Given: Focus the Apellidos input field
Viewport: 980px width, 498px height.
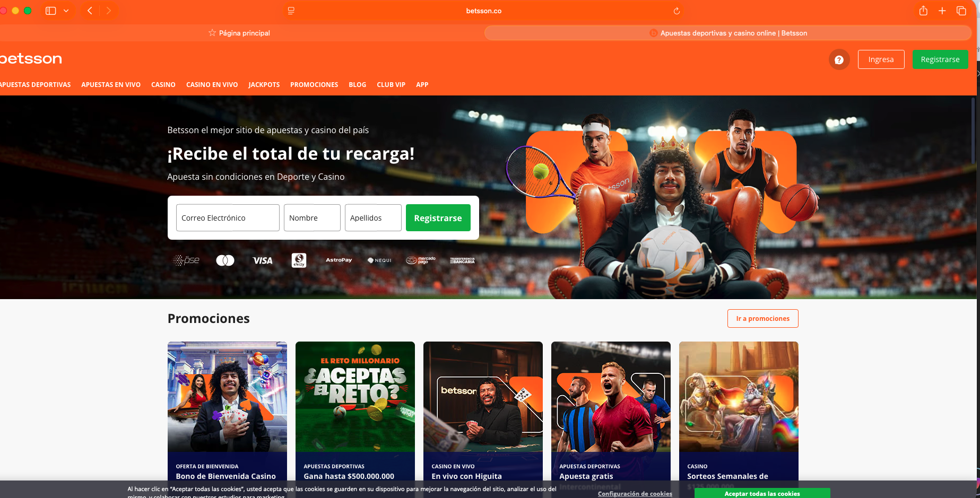Looking at the screenshot, I should pyautogui.click(x=373, y=218).
